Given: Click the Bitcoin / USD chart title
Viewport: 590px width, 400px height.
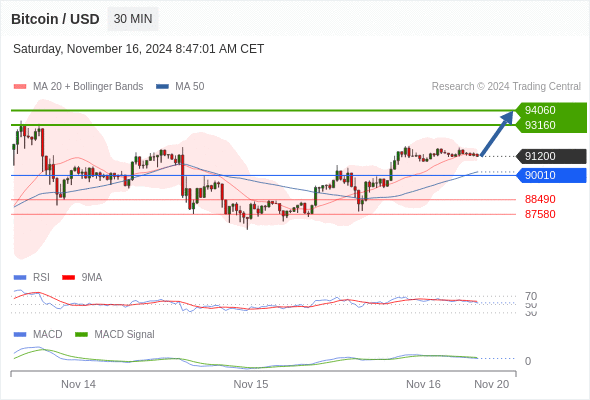Looking at the screenshot, I should [x=55, y=19].
